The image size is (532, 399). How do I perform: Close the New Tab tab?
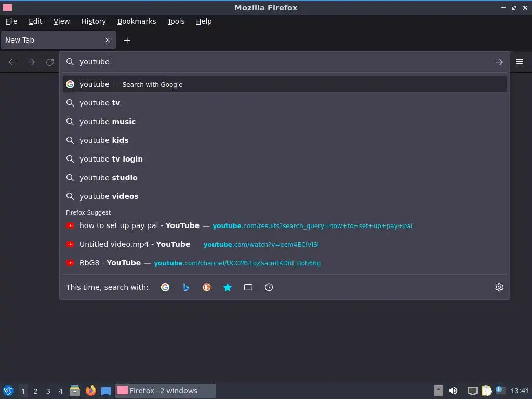[108, 40]
